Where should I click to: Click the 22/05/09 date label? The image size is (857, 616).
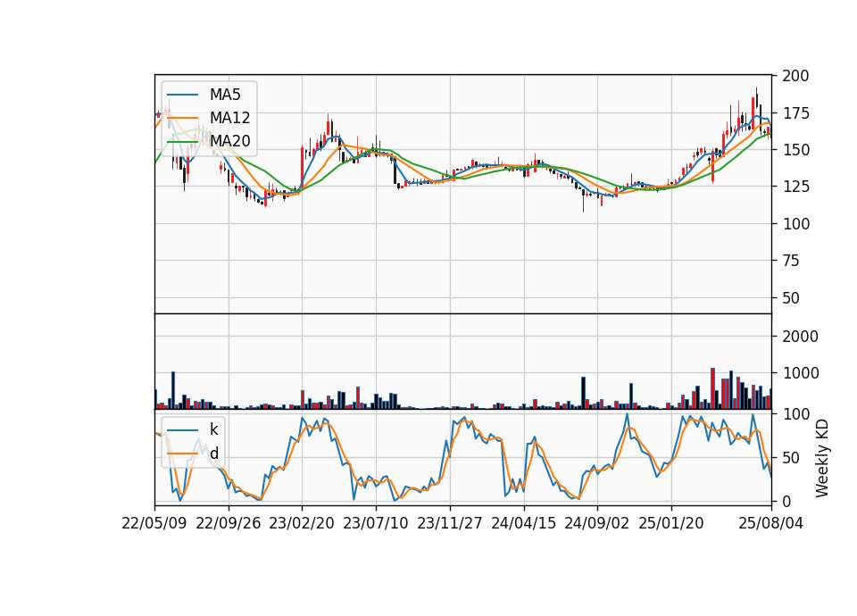[154, 523]
